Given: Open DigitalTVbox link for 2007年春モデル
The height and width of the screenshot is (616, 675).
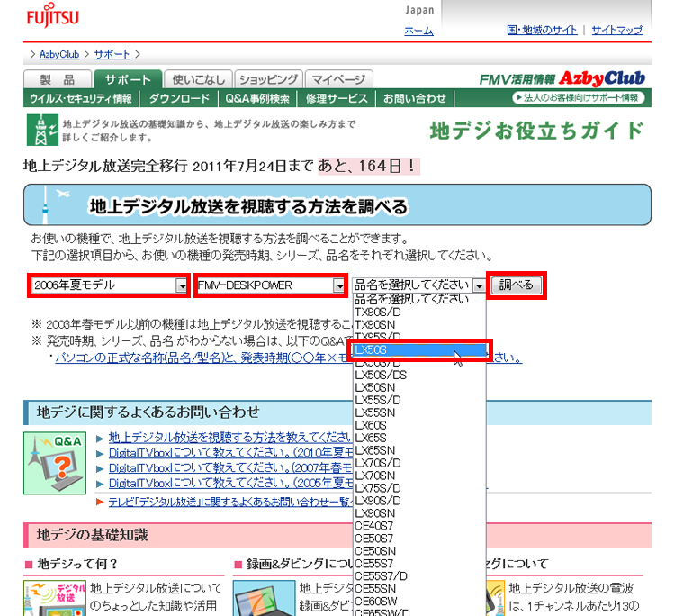Looking at the screenshot, I should pyautogui.click(x=230, y=467).
